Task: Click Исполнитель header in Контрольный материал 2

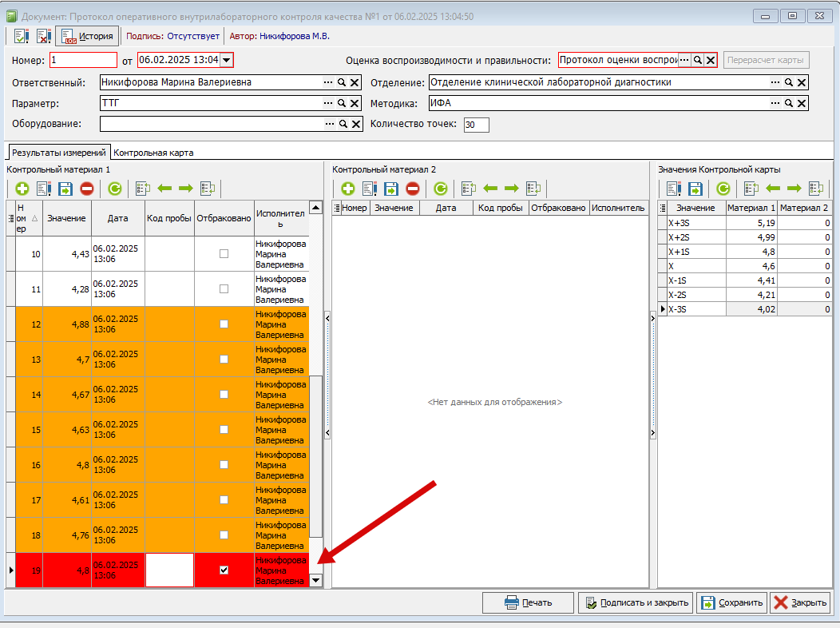Action: [618, 208]
